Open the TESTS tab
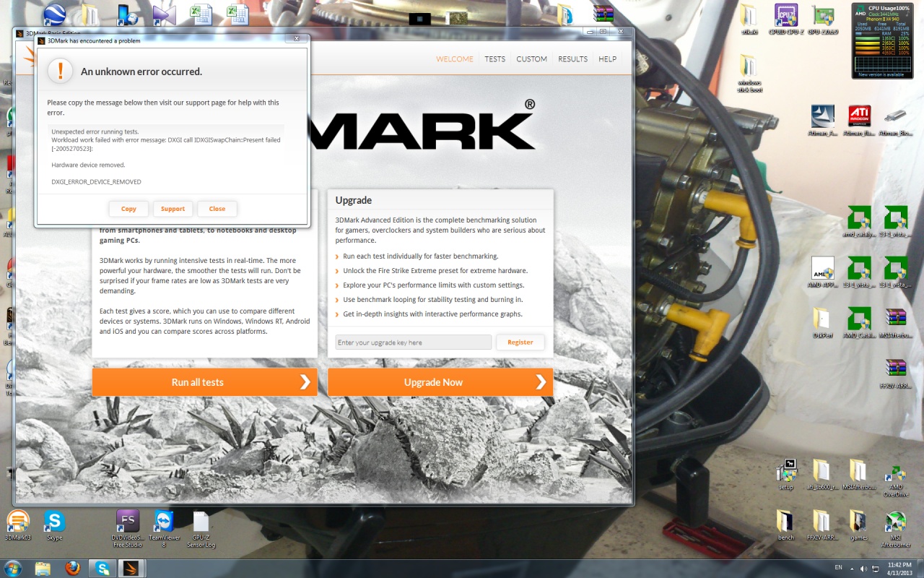Image resolution: width=924 pixels, height=578 pixels. click(x=495, y=59)
